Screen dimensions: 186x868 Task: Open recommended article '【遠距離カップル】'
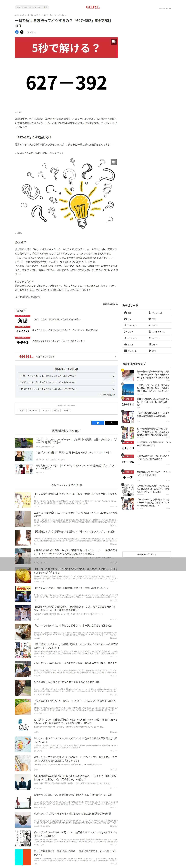click(x=66, y=537)
